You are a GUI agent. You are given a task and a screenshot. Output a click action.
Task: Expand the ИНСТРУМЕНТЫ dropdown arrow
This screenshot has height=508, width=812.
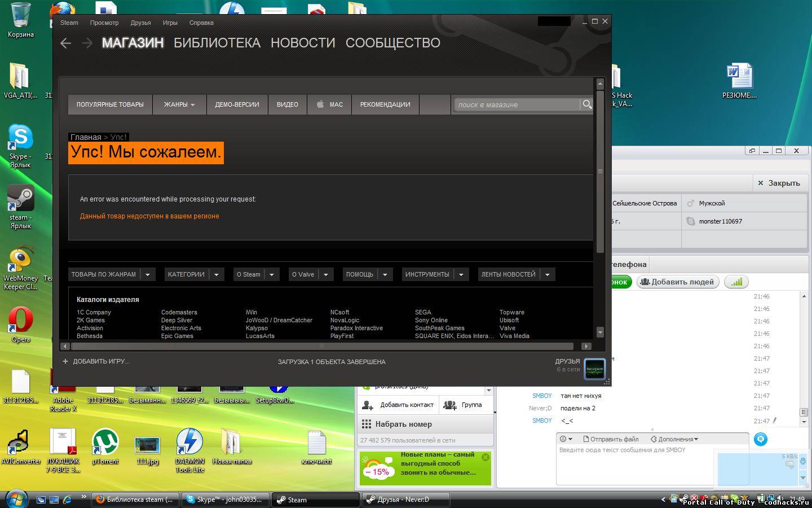[461, 274]
